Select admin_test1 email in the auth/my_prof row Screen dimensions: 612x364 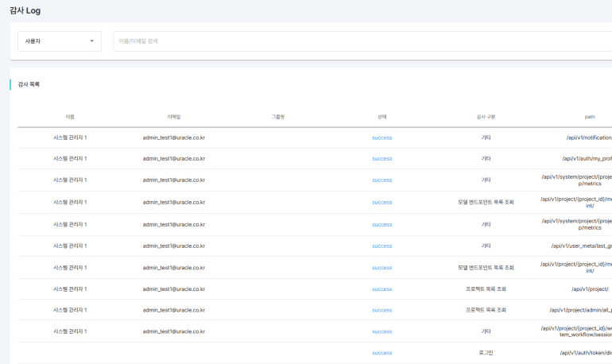(174, 159)
